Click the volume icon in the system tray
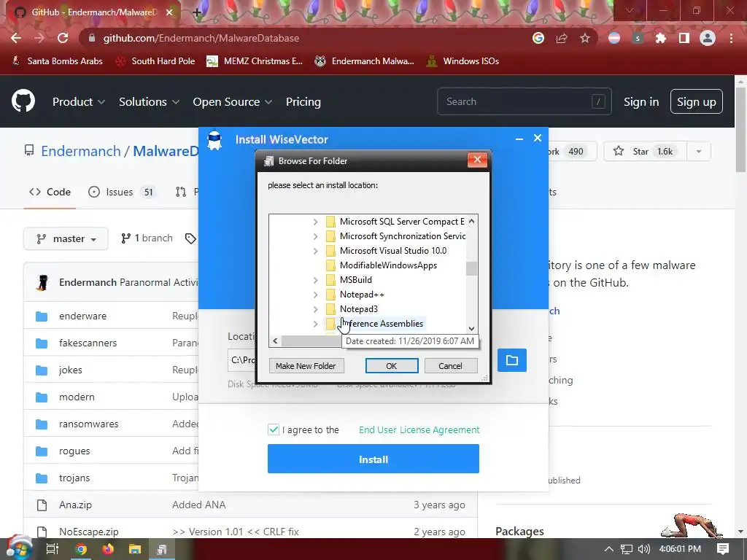 (x=643, y=549)
